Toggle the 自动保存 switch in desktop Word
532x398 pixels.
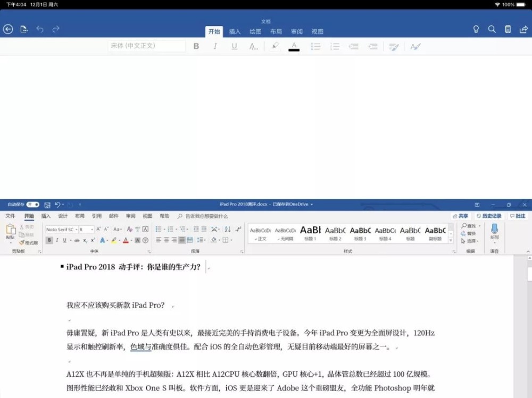pyautogui.click(x=33, y=205)
